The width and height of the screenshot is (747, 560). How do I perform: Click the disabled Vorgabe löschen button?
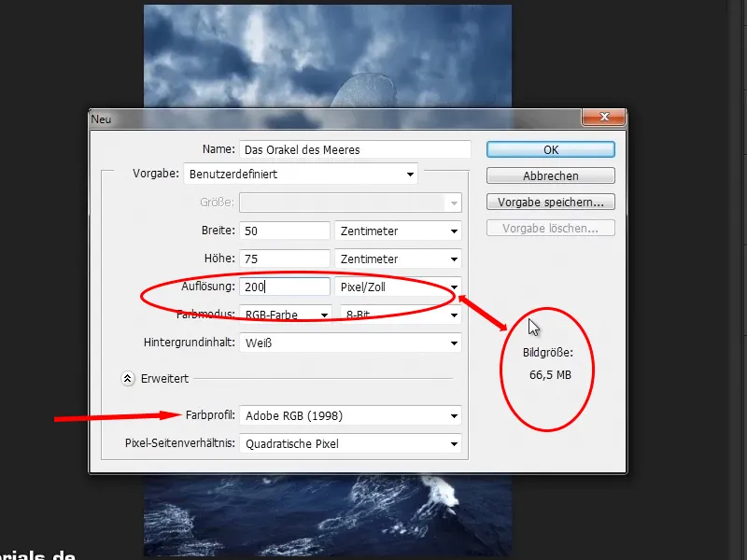(x=550, y=228)
